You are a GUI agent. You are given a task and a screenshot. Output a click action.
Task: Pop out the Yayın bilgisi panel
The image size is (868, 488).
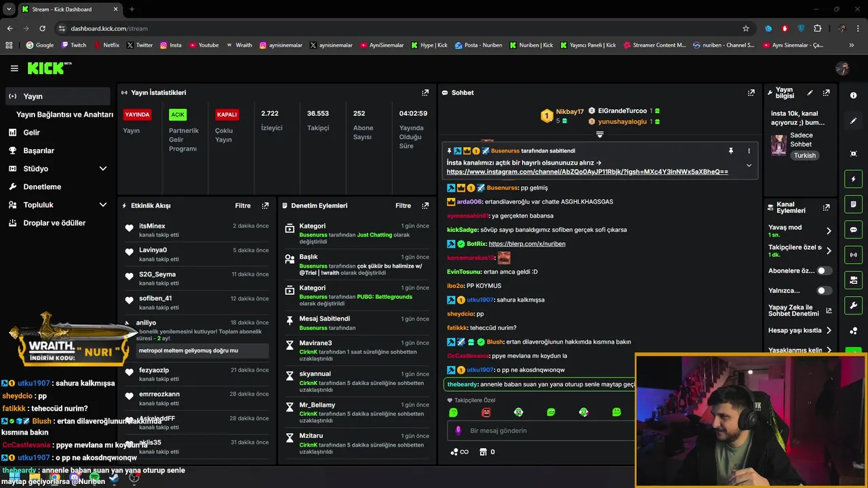click(x=826, y=93)
